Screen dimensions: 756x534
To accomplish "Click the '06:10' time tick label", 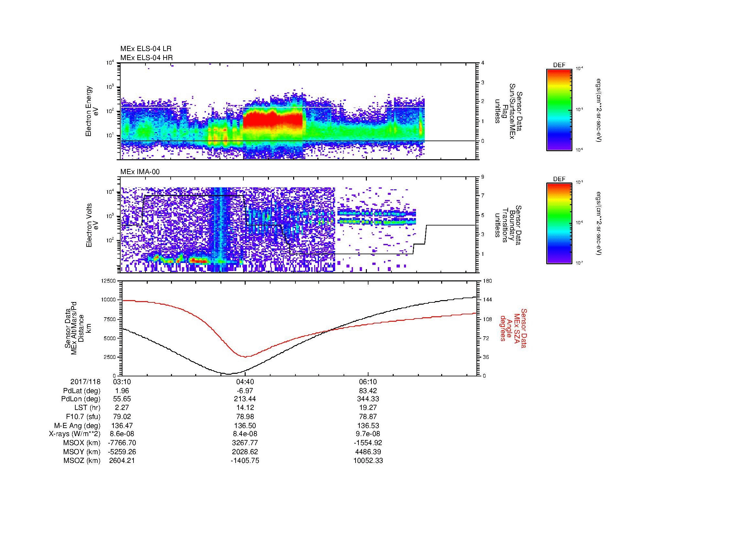I will tap(368, 382).
